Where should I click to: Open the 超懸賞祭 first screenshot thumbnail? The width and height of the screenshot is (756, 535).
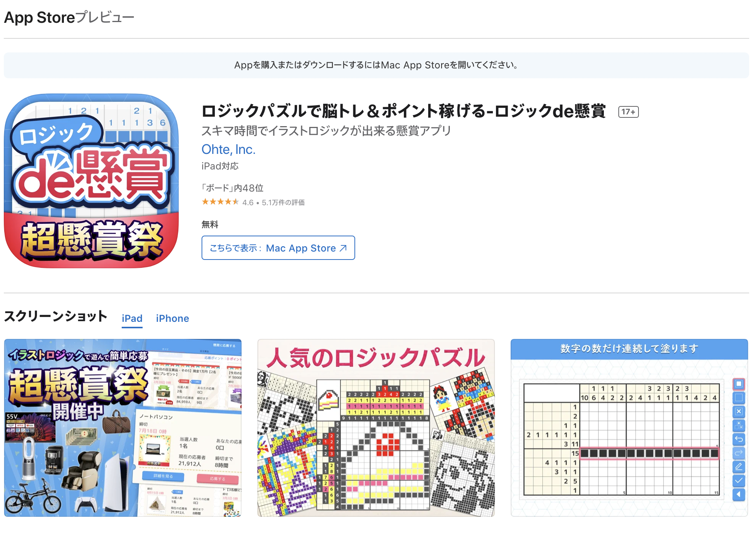(x=123, y=428)
